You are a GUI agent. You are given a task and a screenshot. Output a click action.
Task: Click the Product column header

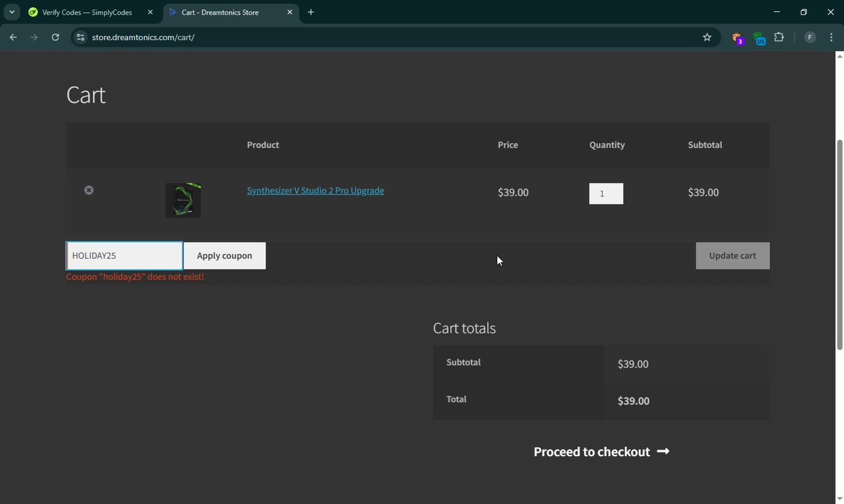(x=263, y=145)
